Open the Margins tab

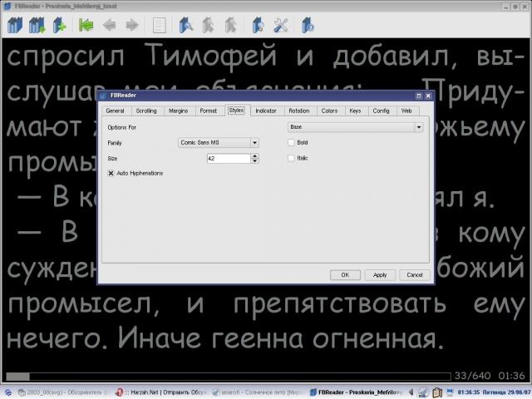coord(178,111)
